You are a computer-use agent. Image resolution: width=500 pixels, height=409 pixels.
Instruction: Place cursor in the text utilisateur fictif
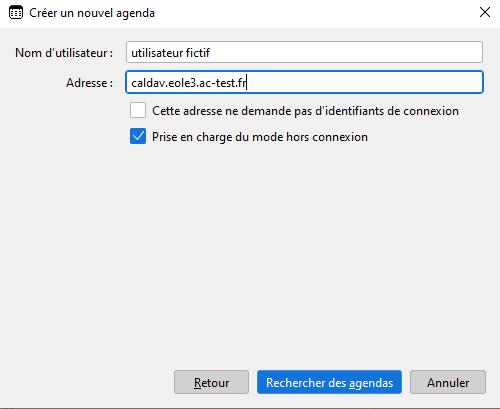click(170, 53)
